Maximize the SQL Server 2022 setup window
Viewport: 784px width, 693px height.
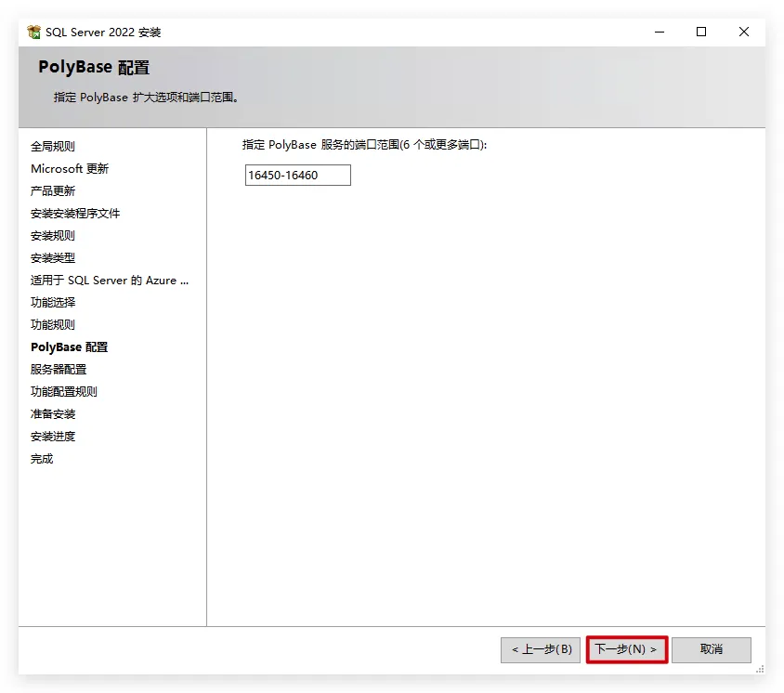(701, 32)
